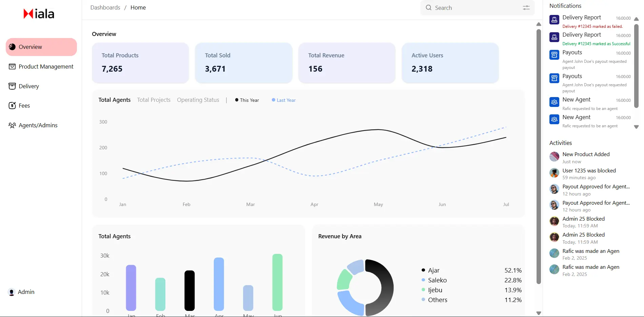Click the notifications scroll-down arrow
Viewport: 644px width, 317px height.
click(636, 127)
